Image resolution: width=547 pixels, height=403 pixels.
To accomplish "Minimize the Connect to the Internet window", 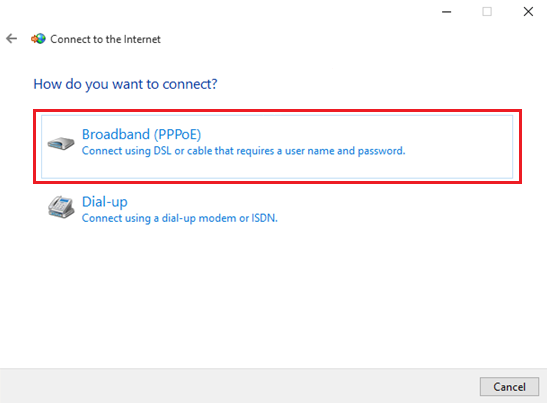I will coord(447,12).
